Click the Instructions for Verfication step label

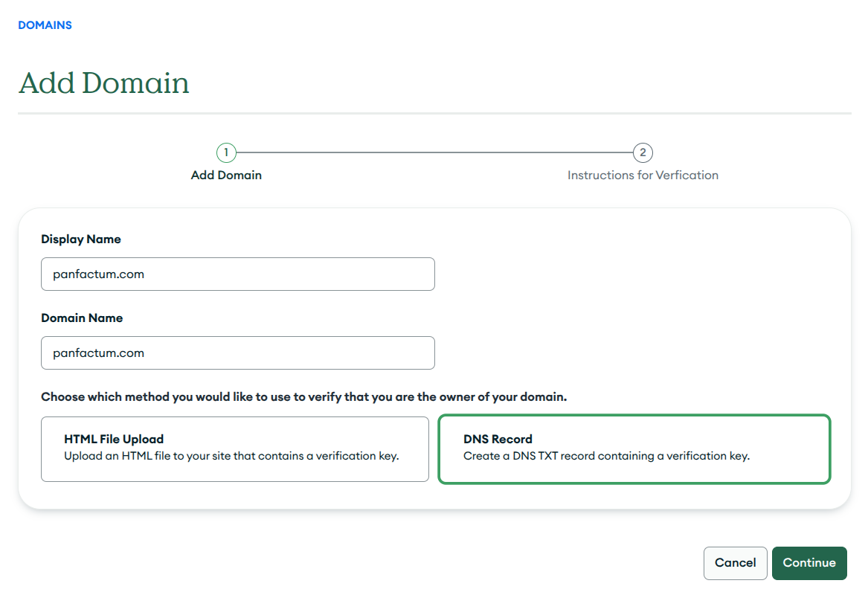643,175
